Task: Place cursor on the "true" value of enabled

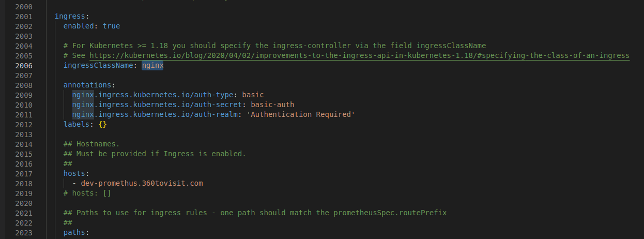Action: pos(111,26)
